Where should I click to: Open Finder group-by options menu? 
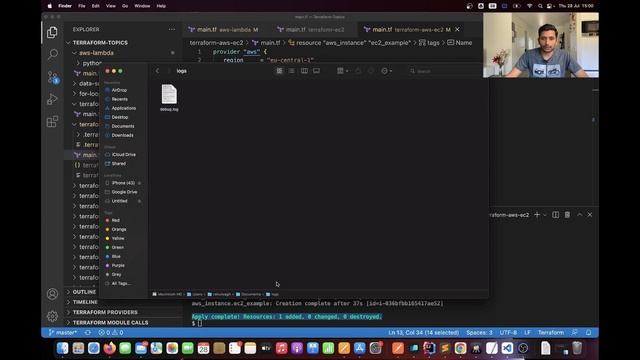(x=342, y=71)
